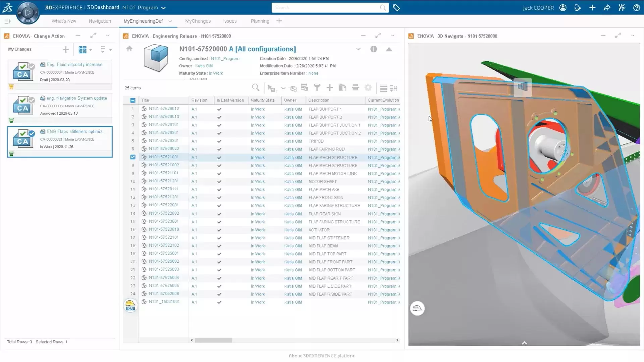Click the search magnifier in items toolbar

click(256, 88)
